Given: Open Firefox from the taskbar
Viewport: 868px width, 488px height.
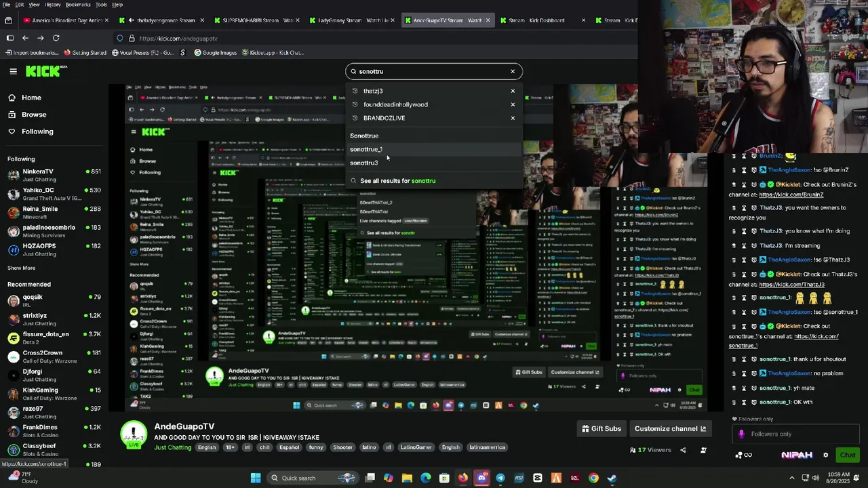Looking at the screenshot, I should click(x=462, y=478).
